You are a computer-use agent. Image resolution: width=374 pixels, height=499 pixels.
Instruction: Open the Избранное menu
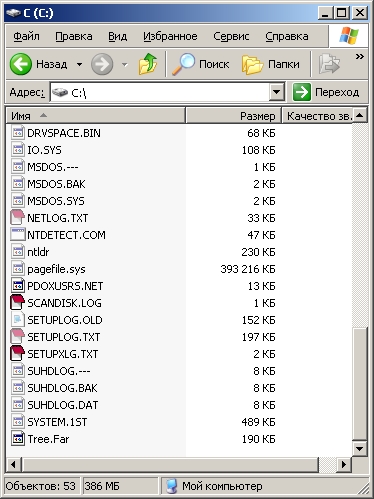coord(170,36)
